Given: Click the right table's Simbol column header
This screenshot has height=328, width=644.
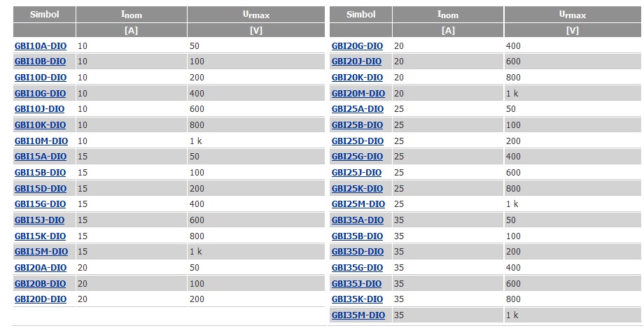Looking at the screenshot, I should (x=360, y=15).
